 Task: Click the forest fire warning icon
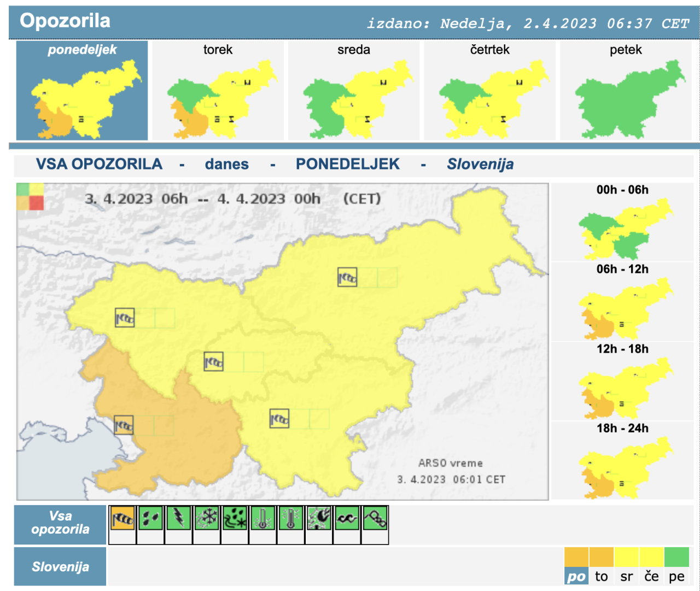319,518
